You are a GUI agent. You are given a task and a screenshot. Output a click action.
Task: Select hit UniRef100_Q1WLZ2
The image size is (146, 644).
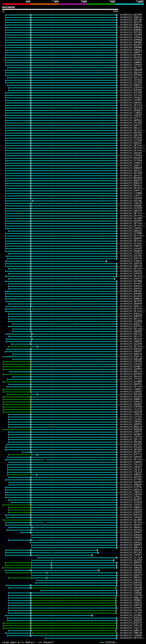pos(131,17)
